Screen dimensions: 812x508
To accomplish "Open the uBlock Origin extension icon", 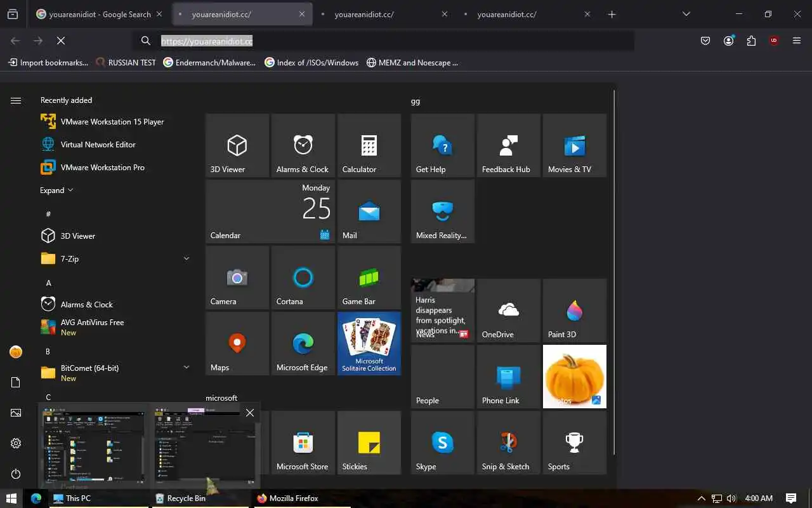I will 774,41.
